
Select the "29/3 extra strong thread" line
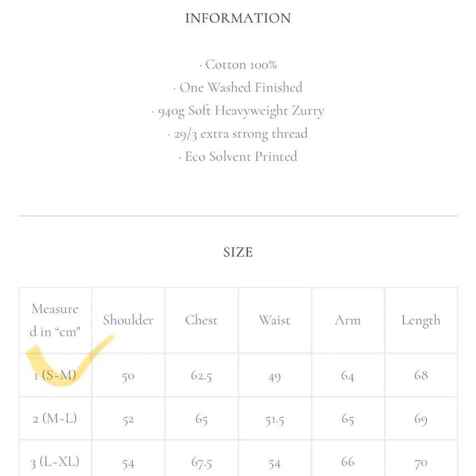pos(238,133)
